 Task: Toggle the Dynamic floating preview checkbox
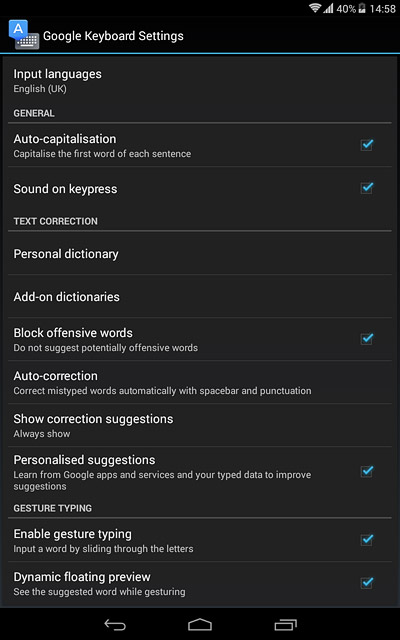367,583
